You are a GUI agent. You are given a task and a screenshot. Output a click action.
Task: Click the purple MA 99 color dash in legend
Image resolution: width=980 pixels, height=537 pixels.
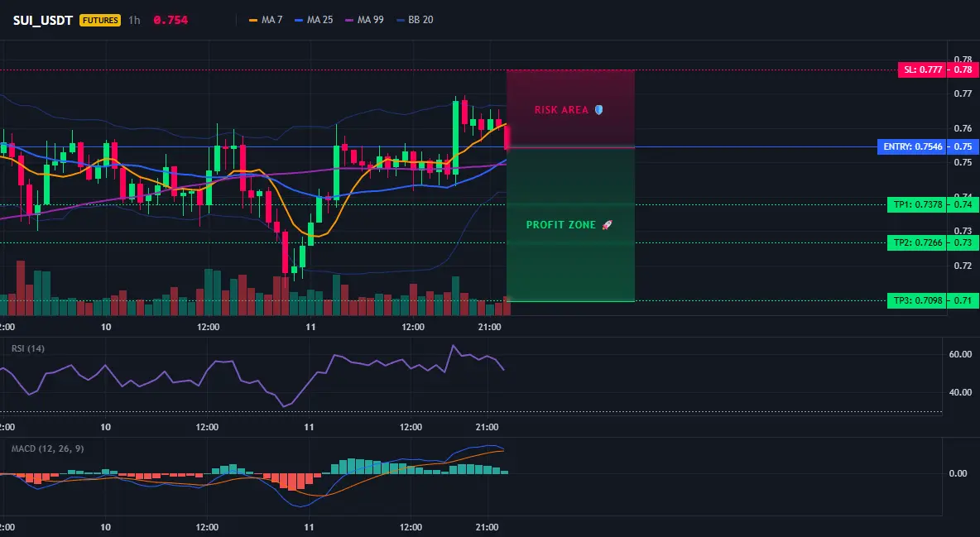coord(348,20)
